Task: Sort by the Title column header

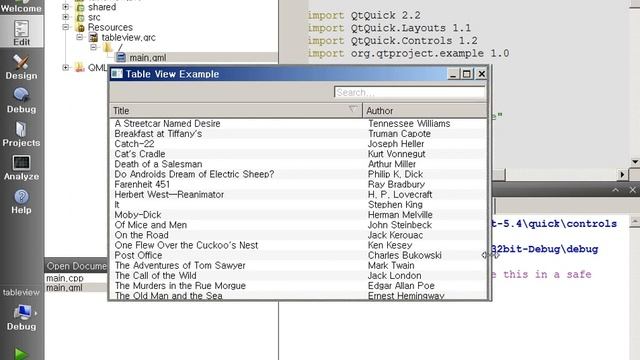Action: (236, 111)
